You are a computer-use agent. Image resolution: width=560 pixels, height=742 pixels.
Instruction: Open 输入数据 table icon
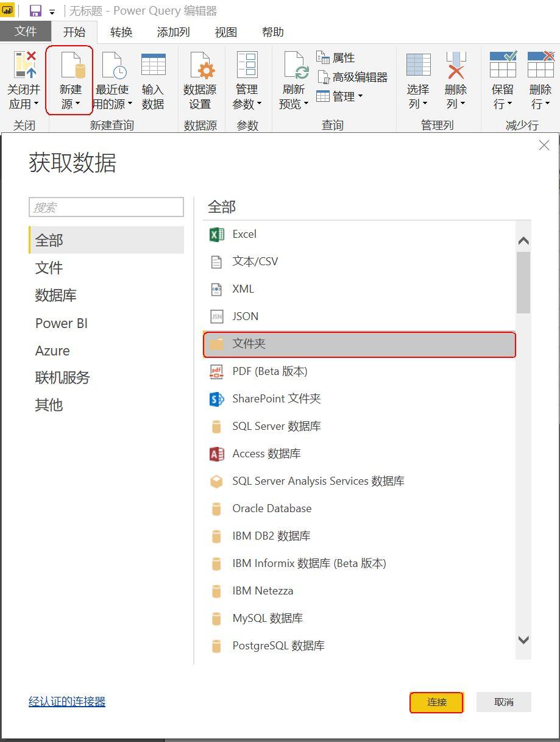pyautogui.click(x=153, y=65)
